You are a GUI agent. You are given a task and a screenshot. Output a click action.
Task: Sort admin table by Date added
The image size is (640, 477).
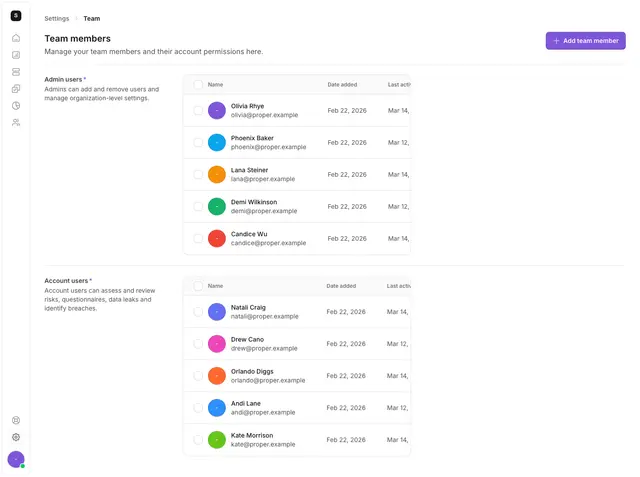pos(342,84)
